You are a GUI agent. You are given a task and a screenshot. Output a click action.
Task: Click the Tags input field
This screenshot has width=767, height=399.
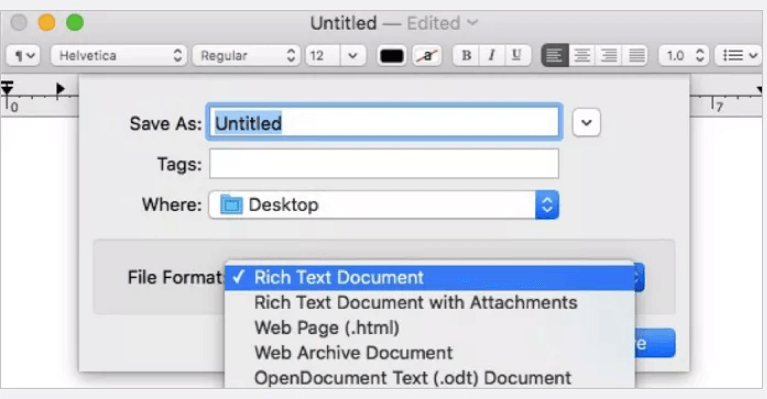click(x=384, y=164)
